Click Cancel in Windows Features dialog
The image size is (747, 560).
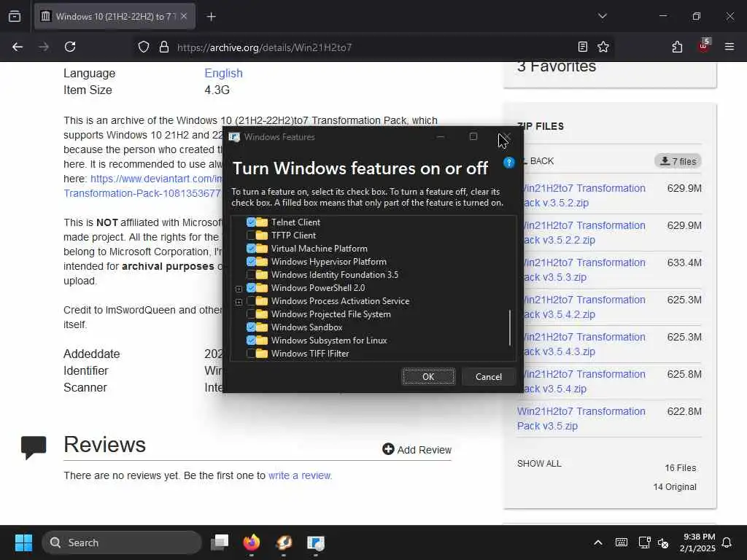click(488, 377)
